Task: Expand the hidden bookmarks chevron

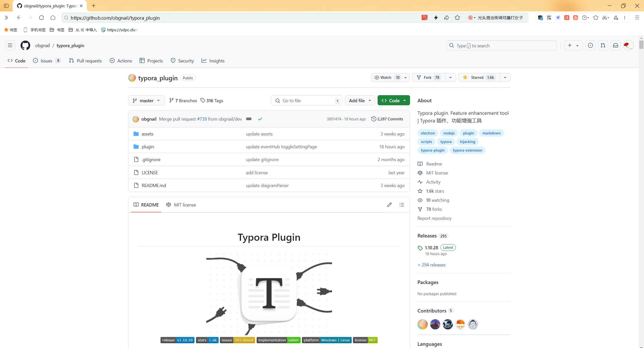Action: tap(6, 18)
